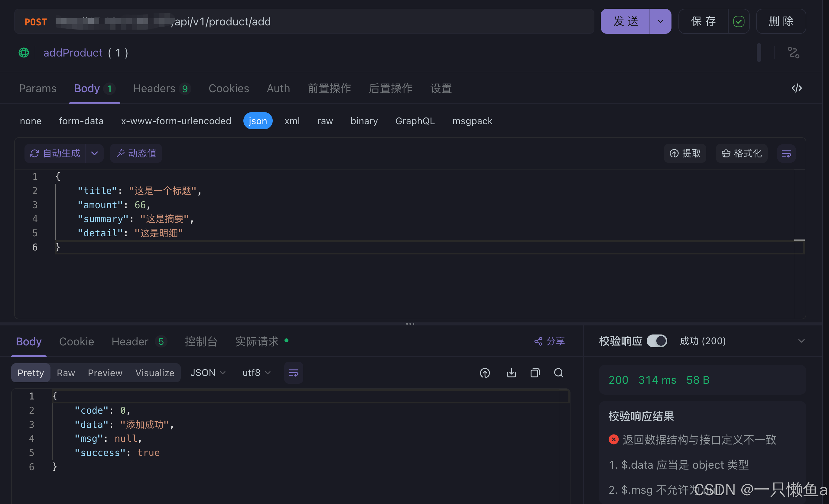This screenshot has width=829, height=504.
Task: Expand the 发送 button dropdown arrow
Action: [x=660, y=21]
